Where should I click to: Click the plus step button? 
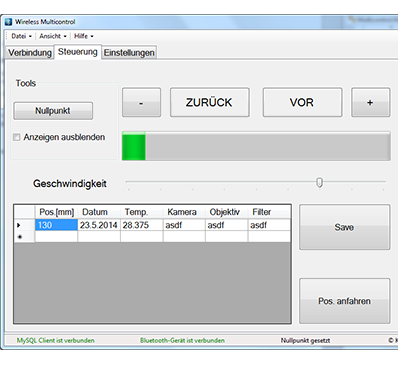(x=370, y=102)
